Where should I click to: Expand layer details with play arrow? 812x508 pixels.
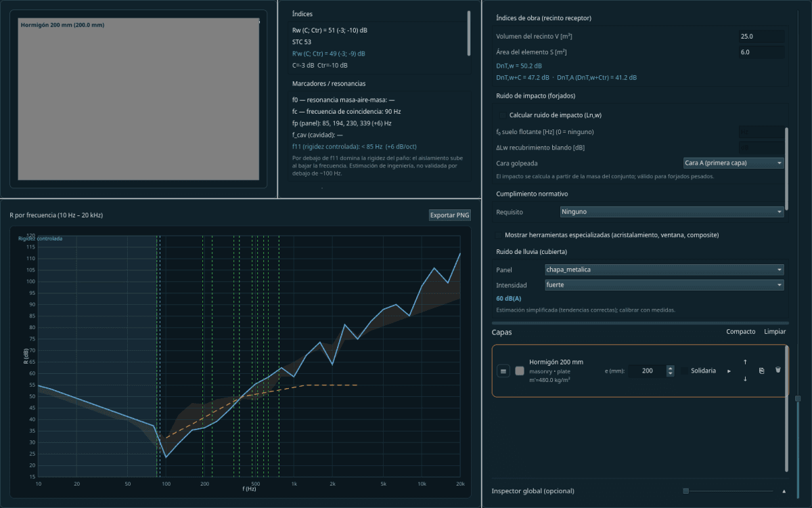pos(729,371)
